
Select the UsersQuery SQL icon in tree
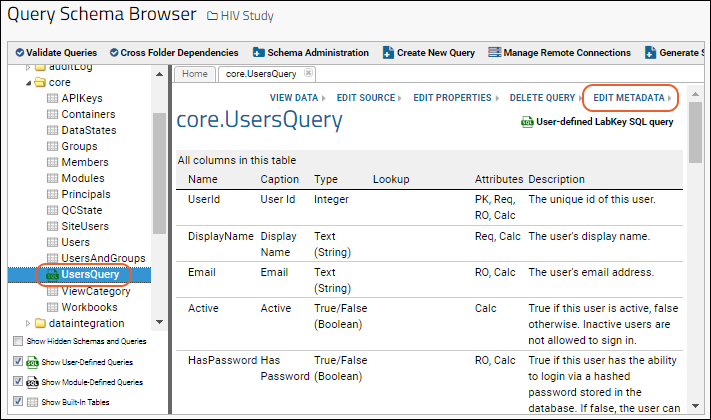point(53,275)
